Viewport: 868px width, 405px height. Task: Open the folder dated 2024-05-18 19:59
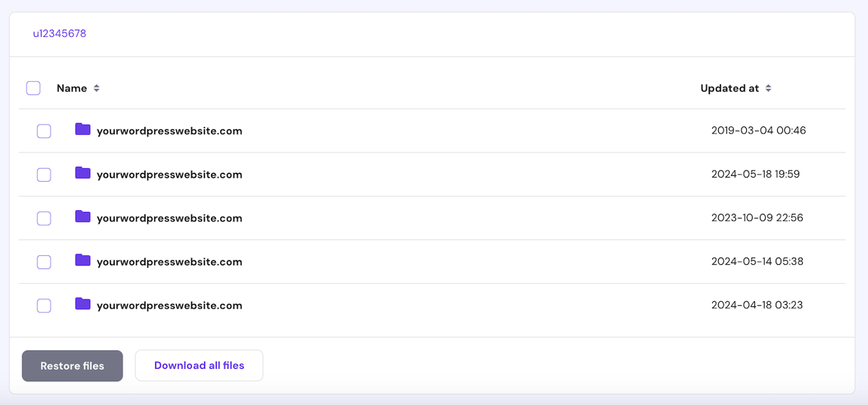pos(169,175)
